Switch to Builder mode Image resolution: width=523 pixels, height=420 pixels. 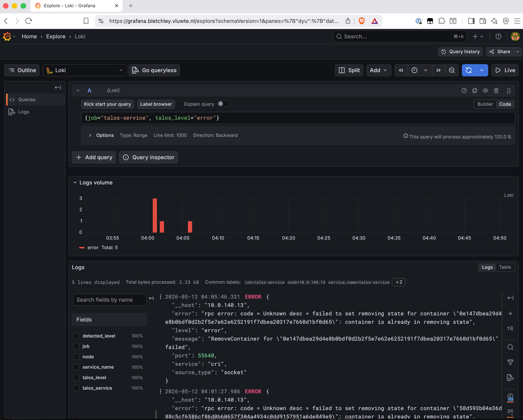coord(485,104)
